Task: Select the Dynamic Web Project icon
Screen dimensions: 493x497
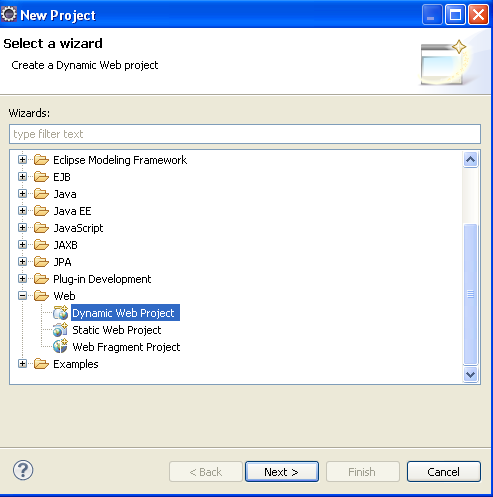Action: coord(61,313)
